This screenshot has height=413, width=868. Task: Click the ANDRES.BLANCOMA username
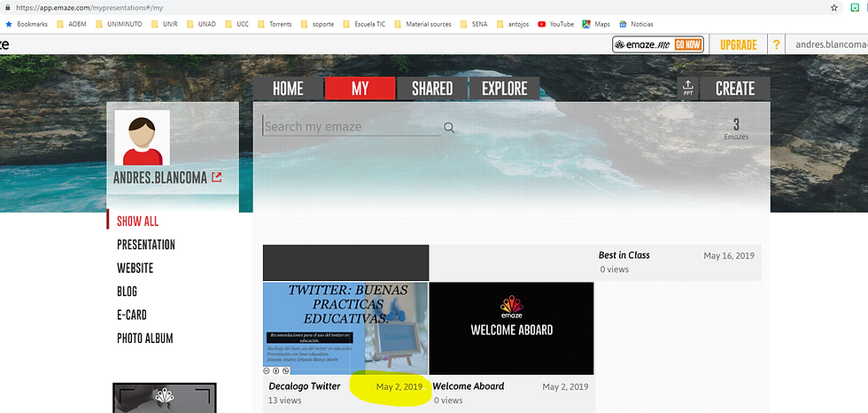(160, 178)
